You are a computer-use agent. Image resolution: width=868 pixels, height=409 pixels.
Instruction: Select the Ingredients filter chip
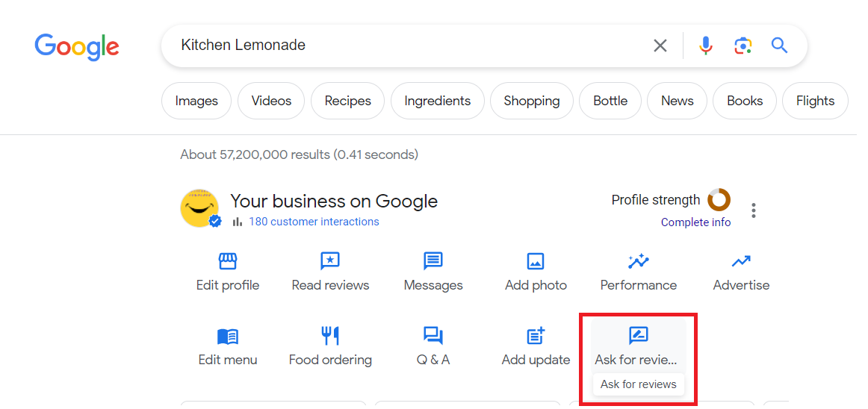[x=437, y=101]
